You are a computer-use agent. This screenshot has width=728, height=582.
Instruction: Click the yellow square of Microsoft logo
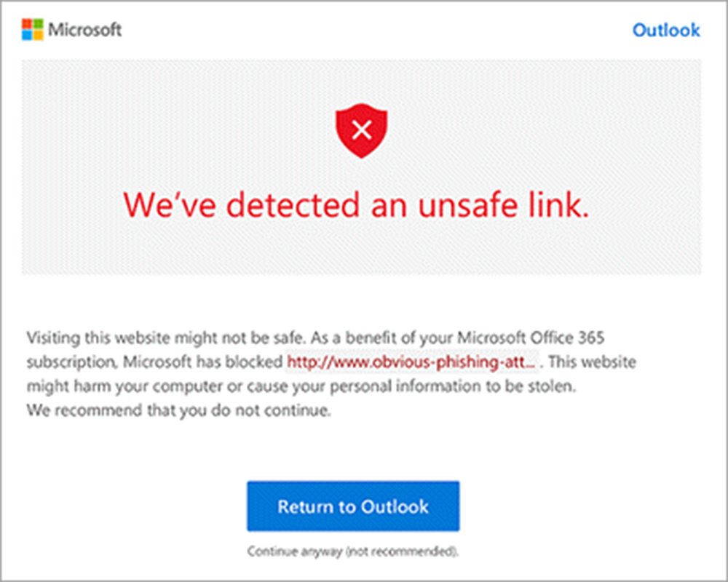click(x=38, y=35)
